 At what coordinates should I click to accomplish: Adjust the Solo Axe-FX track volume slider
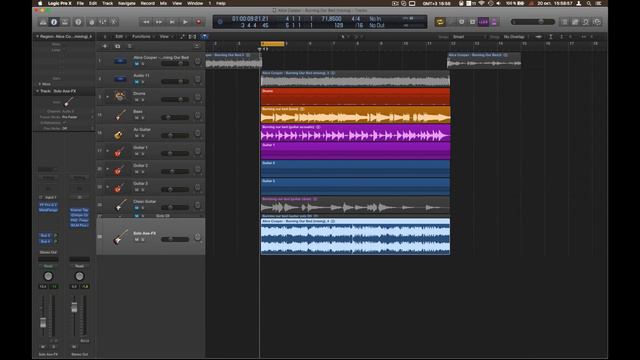175,239
